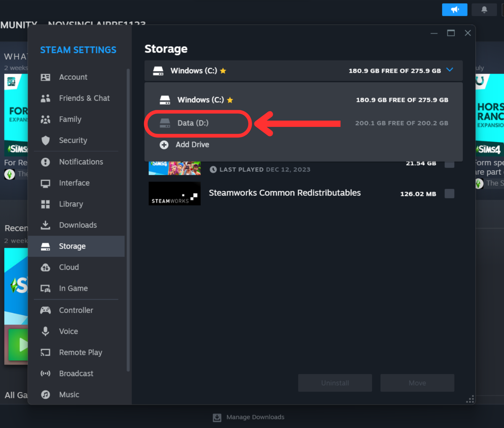Tick the checkbox for the 21.54 GB game
This screenshot has height=428, width=504.
pos(449,164)
